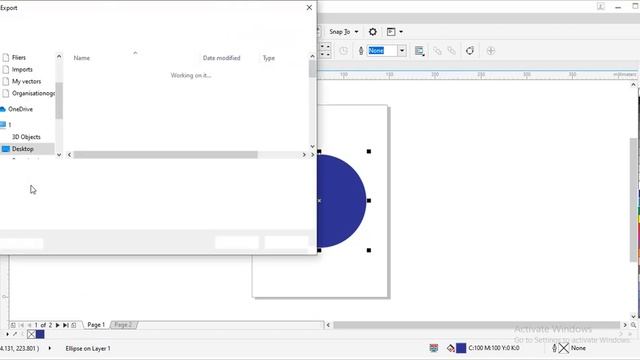Click the first link-shaped icon in property bar

pyautogui.click(x=437, y=51)
